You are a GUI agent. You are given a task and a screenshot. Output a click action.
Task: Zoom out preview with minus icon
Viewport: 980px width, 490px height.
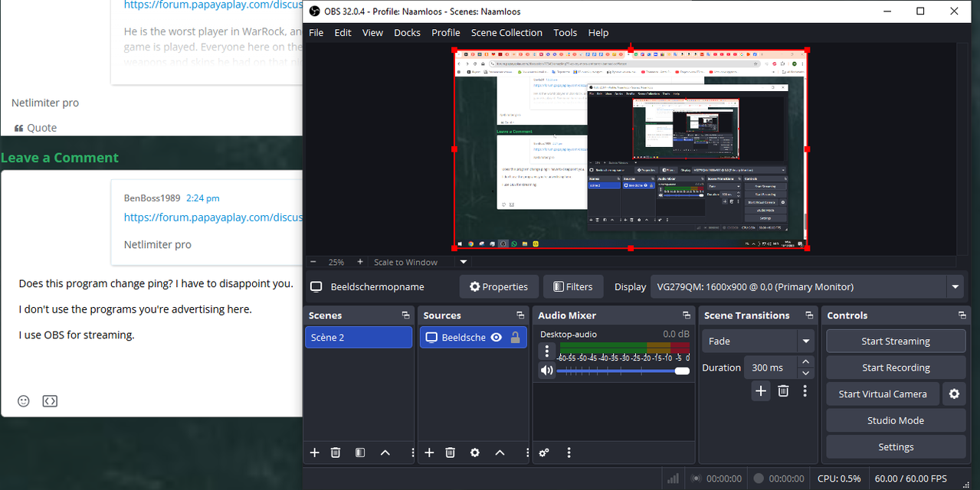(313, 262)
